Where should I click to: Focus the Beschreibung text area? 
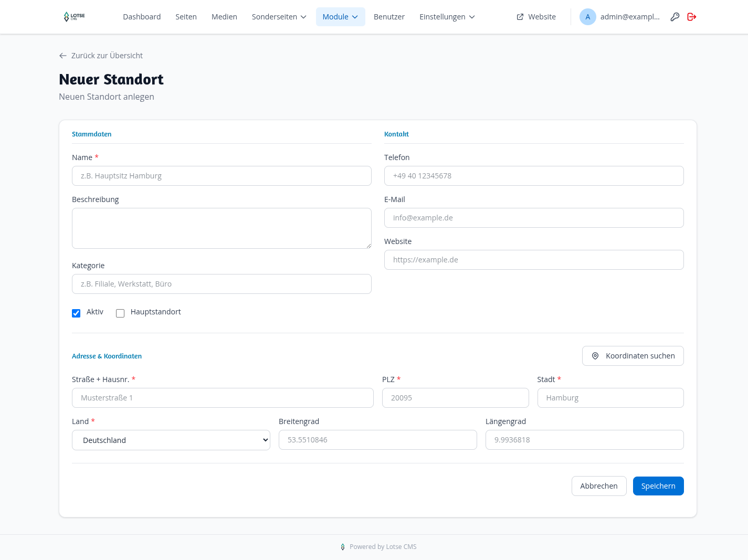click(x=222, y=228)
